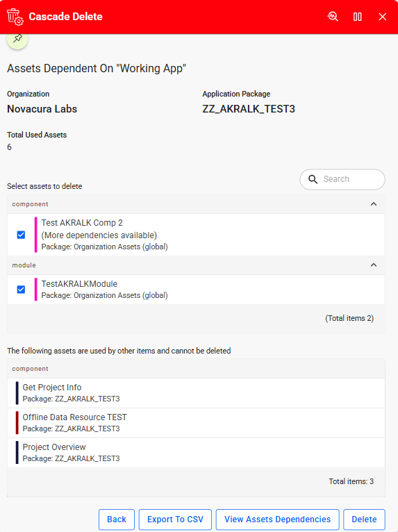
Task: Click the Delete button
Action: coord(364,519)
